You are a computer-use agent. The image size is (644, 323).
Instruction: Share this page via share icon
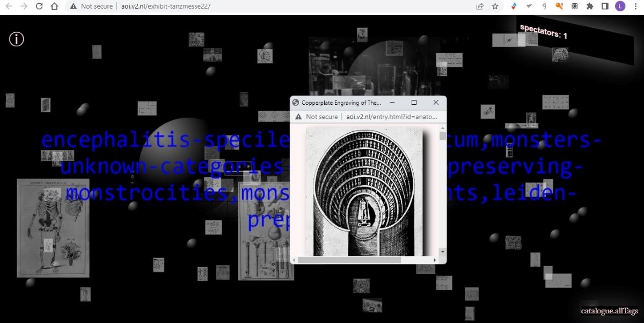pyautogui.click(x=480, y=6)
